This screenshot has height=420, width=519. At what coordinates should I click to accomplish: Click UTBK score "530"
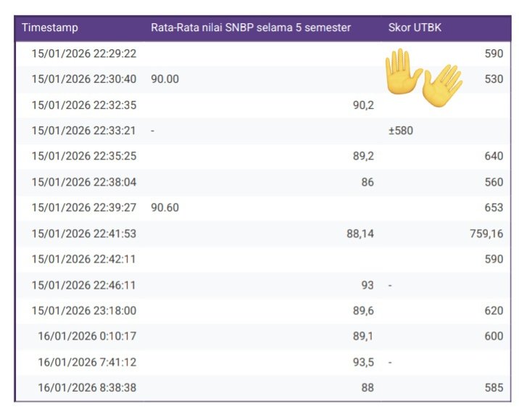tap(494, 79)
